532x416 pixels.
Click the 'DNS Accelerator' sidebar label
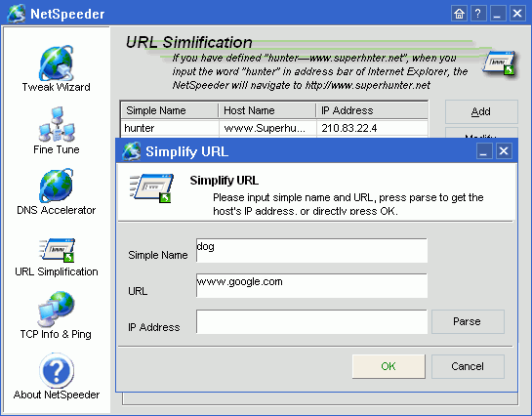57,210
